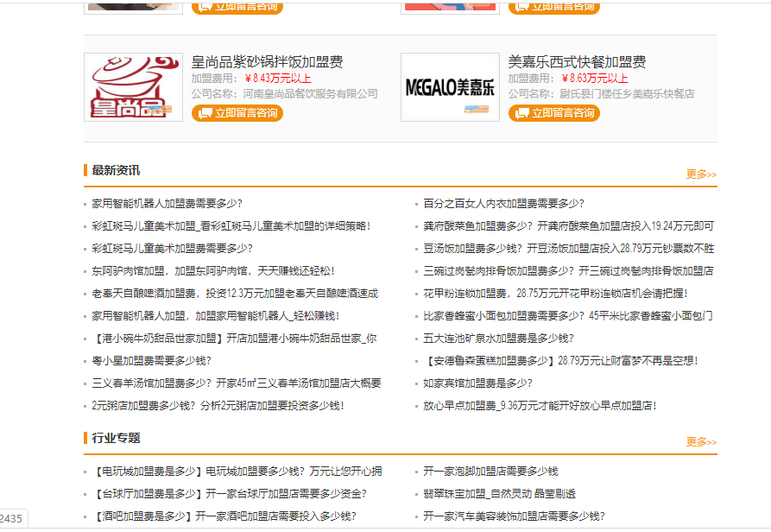Click company name 河南皇尚品餐饮服务有限公司
Image resolution: width=771 pixels, height=532 pixels.
coord(310,94)
